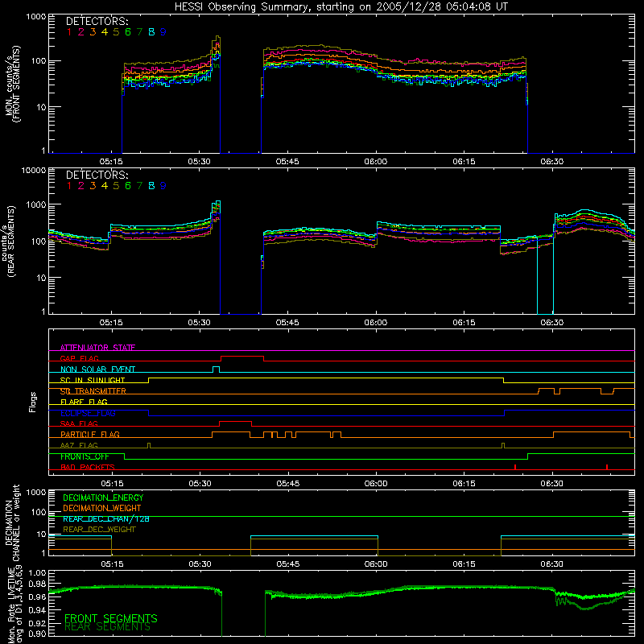Click 0.94 on livetime y-axis
Viewport: 644px width, 644px height.
(36, 610)
